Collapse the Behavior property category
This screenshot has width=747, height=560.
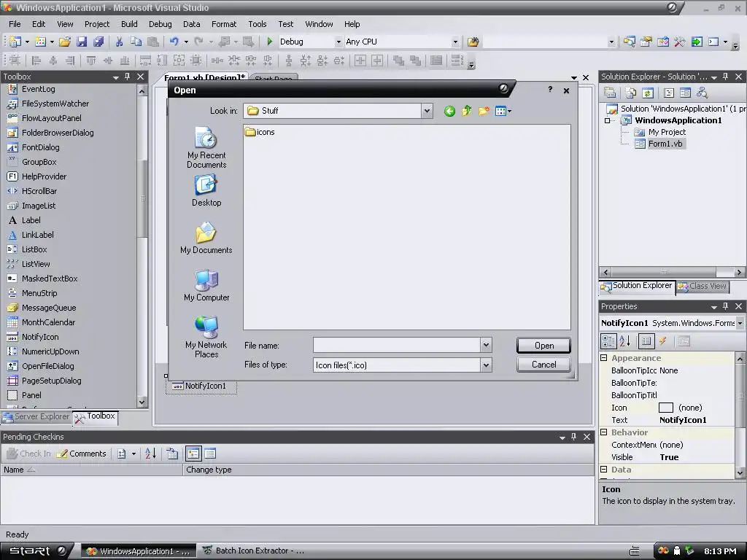tap(603, 432)
